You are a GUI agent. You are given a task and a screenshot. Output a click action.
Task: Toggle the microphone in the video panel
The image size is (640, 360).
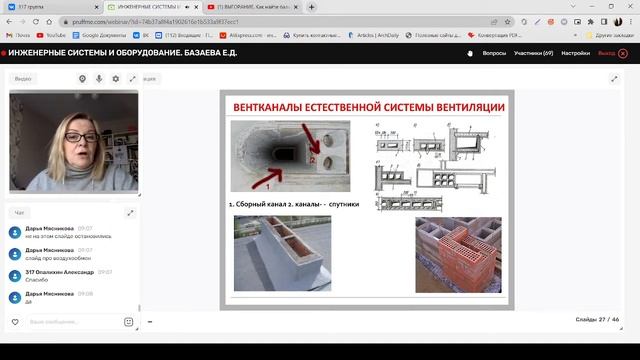[x=99, y=79]
